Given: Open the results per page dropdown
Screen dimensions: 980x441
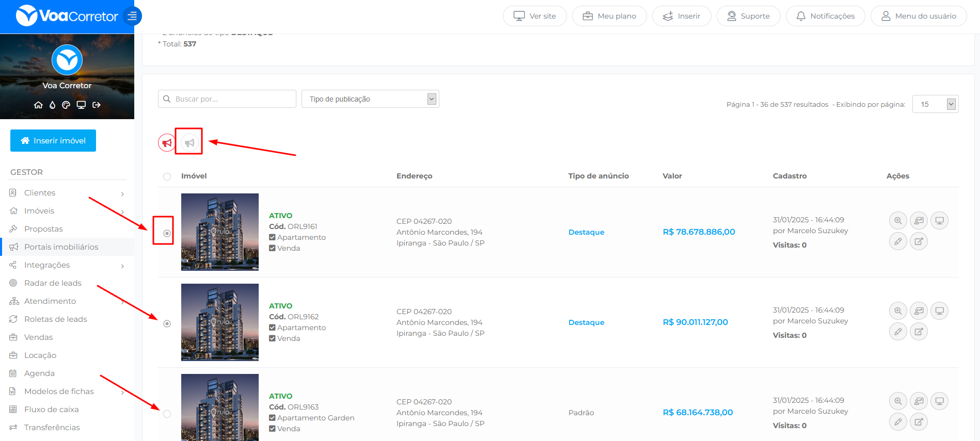Looking at the screenshot, I should point(935,104).
